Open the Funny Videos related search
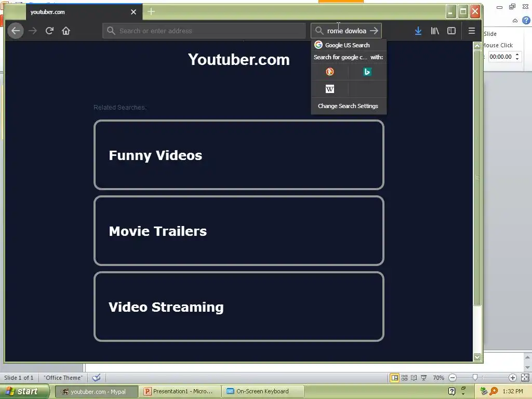532x399 pixels. [x=239, y=155]
